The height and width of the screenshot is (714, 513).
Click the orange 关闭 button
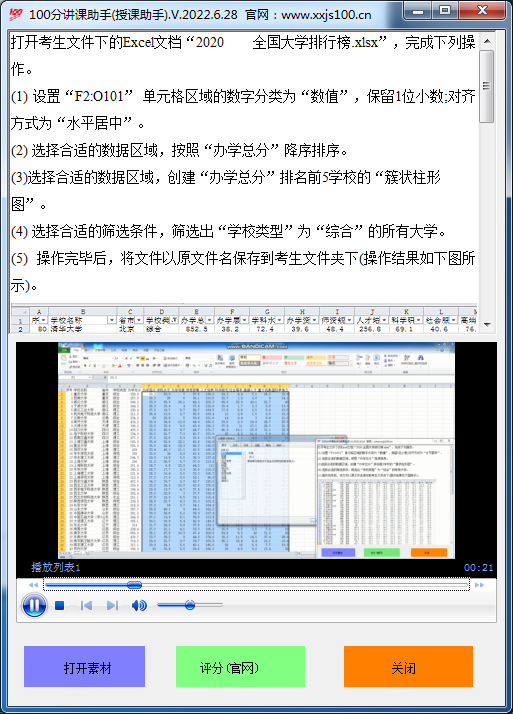coord(408,666)
